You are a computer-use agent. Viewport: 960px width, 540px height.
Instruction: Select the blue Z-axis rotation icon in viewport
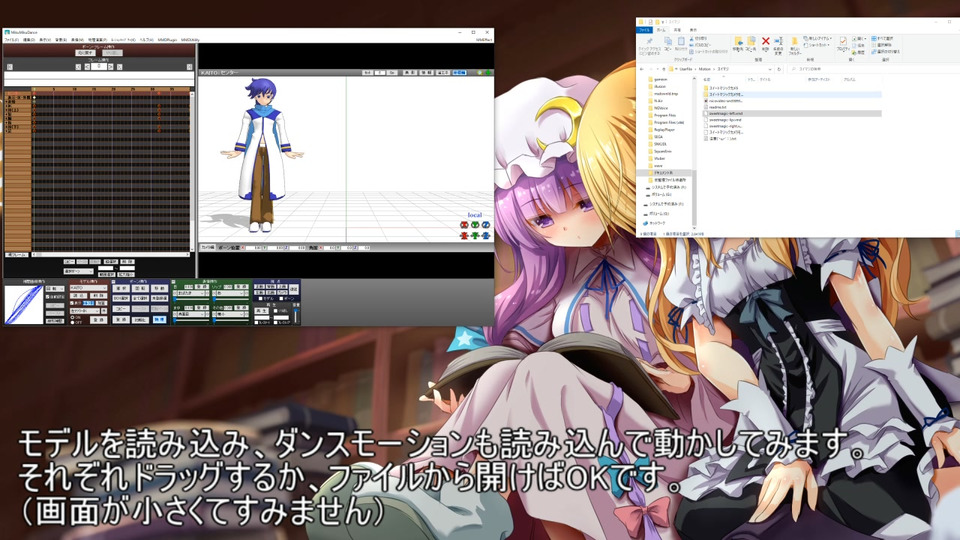click(x=486, y=225)
